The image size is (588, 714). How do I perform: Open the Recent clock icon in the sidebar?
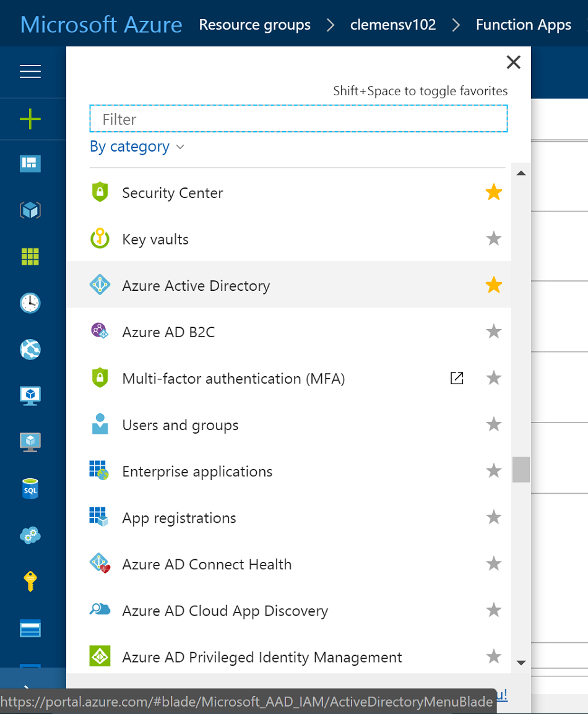(x=30, y=303)
